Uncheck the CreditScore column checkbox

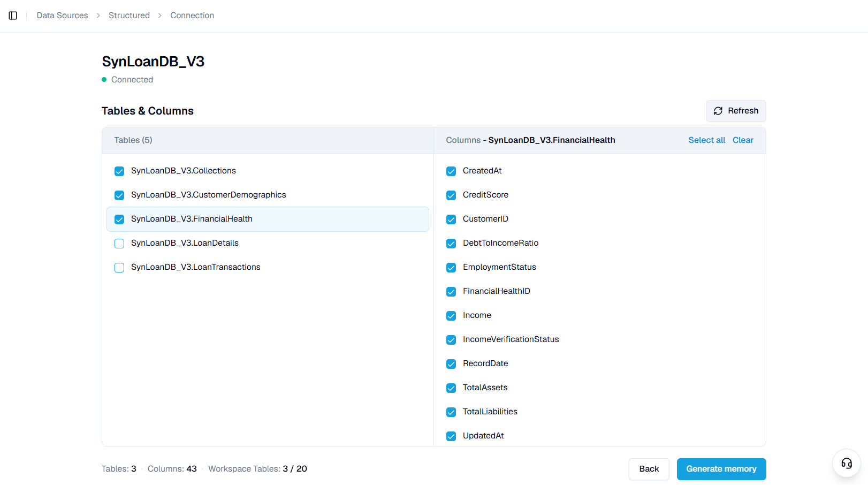pyautogui.click(x=451, y=195)
